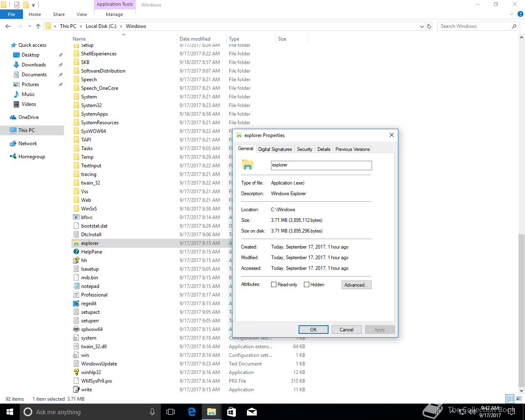The width and height of the screenshot is (525, 420).
Task: Select the winhlp32 file icon
Action: [x=76, y=372]
